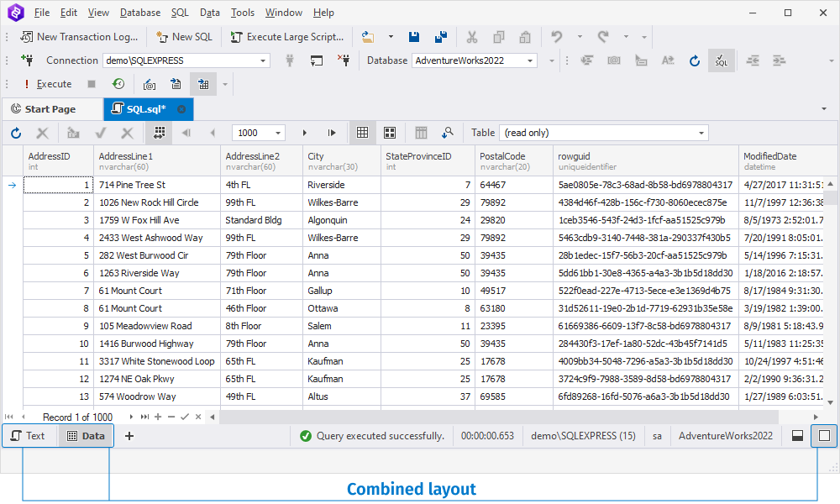Click the Cut scissors icon
The height and width of the screenshot is (504, 840).
tap(471, 37)
